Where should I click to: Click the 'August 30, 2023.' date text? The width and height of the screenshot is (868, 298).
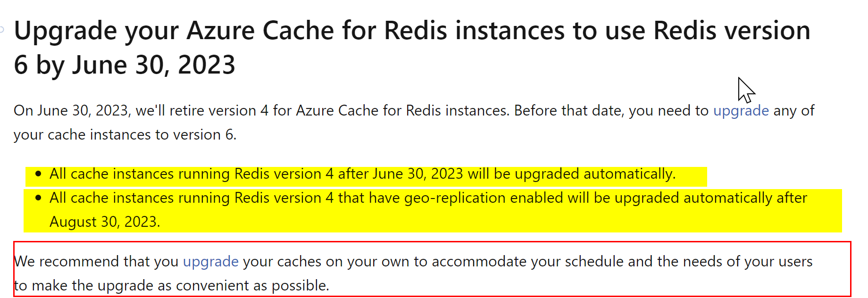pyautogui.click(x=105, y=222)
